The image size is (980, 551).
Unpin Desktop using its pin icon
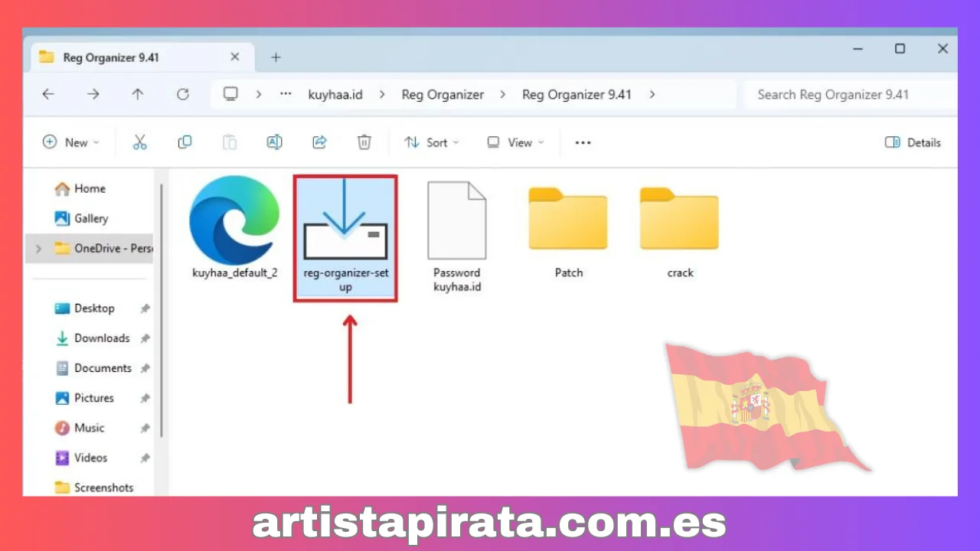click(145, 308)
